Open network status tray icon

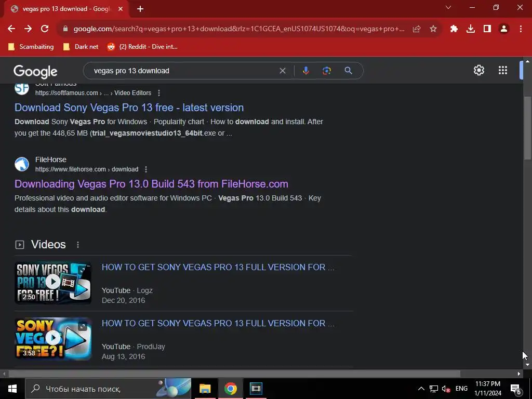click(x=434, y=389)
